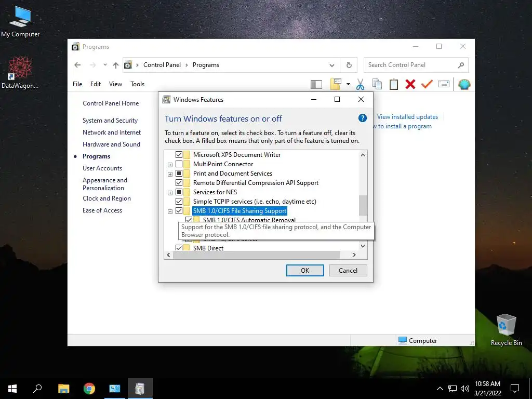Uncheck Remote Differential Compression API Support
This screenshot has height=399, width=532.
(179, 183)
